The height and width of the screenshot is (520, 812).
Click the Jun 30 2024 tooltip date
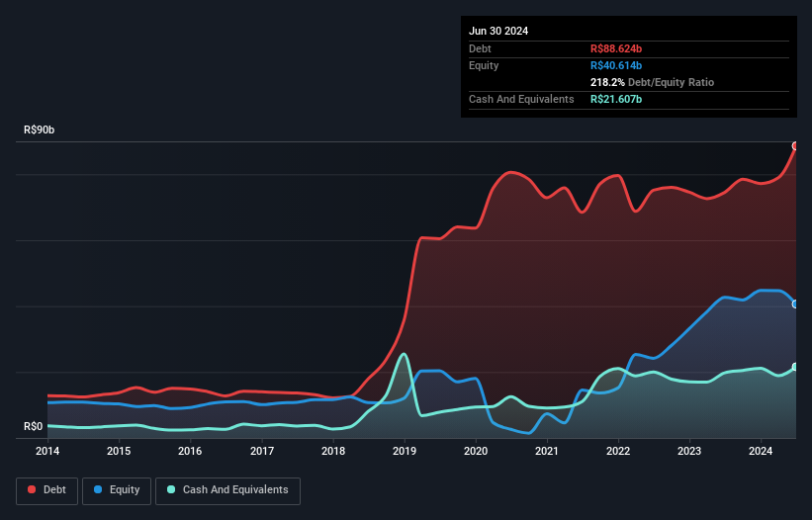tap(498, 31)
